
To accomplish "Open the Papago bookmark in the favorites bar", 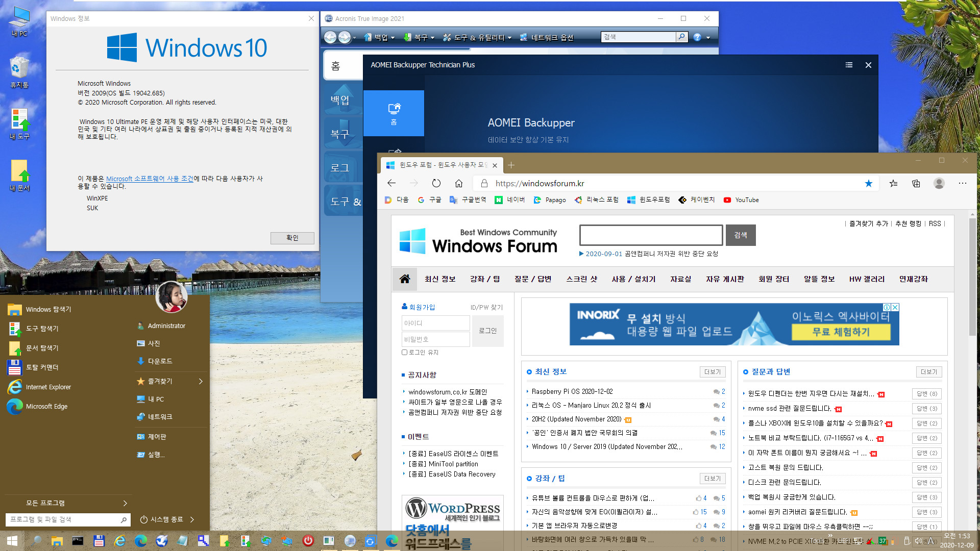I will pos(550,200).
